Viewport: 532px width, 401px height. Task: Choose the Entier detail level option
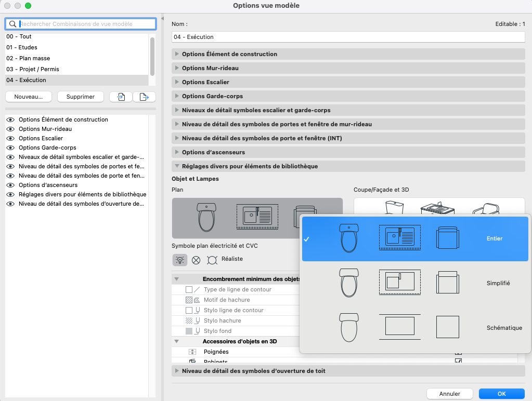(x=415, y=238)
